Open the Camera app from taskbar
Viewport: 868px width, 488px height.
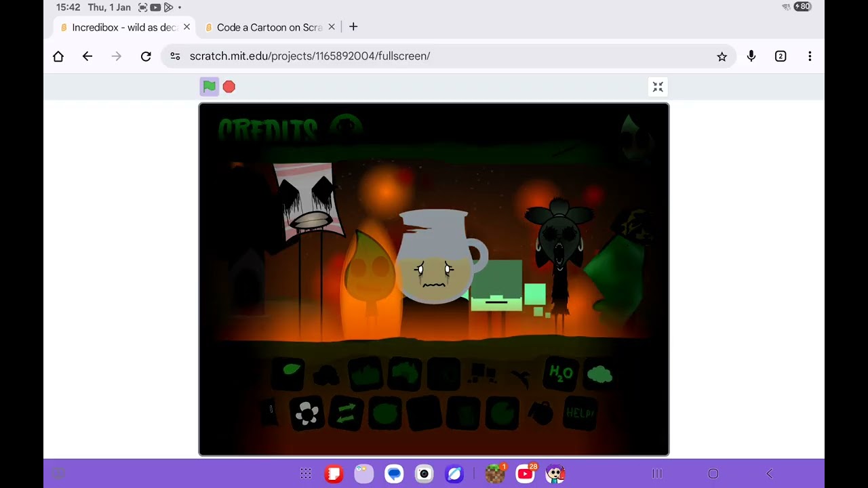(x=425, y=474)
